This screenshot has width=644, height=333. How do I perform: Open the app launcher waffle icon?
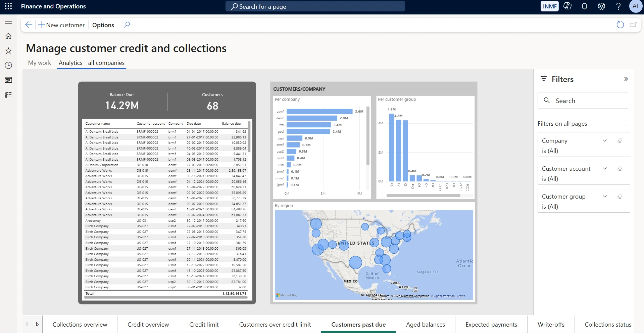(8, 6)
